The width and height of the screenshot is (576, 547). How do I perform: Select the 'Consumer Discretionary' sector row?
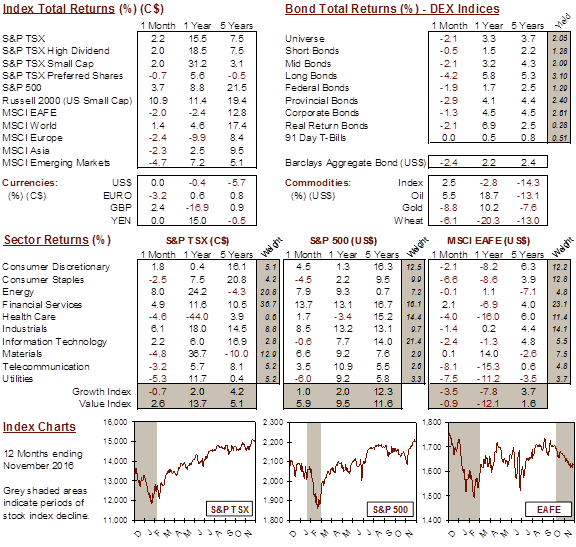point(56,267)
